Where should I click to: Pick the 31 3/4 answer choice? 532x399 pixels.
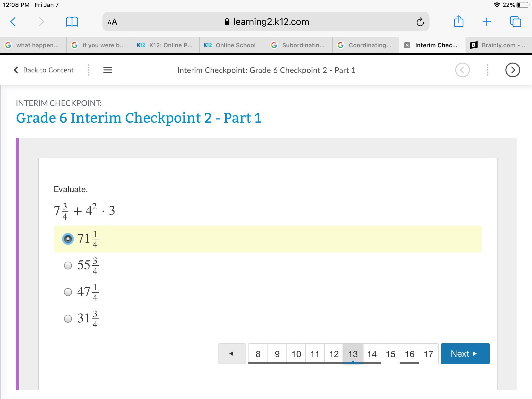(x=68, y=319)
